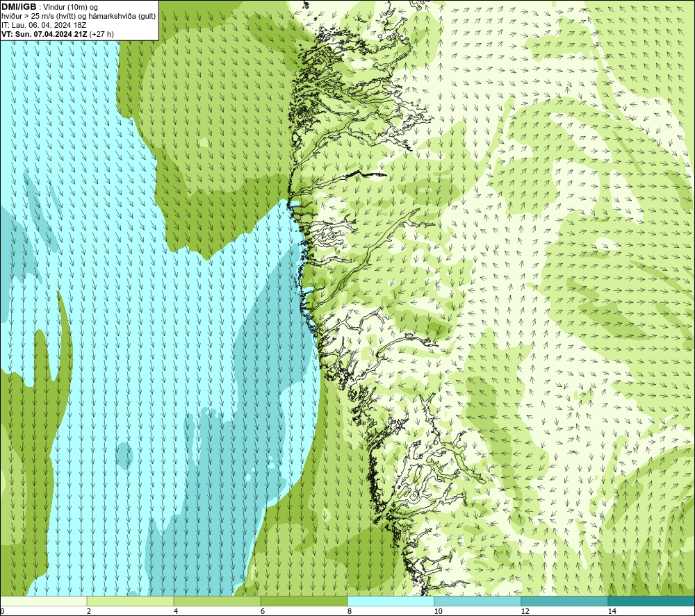
Task: Click the '8' label under the color scale
Action: (350, 611)
